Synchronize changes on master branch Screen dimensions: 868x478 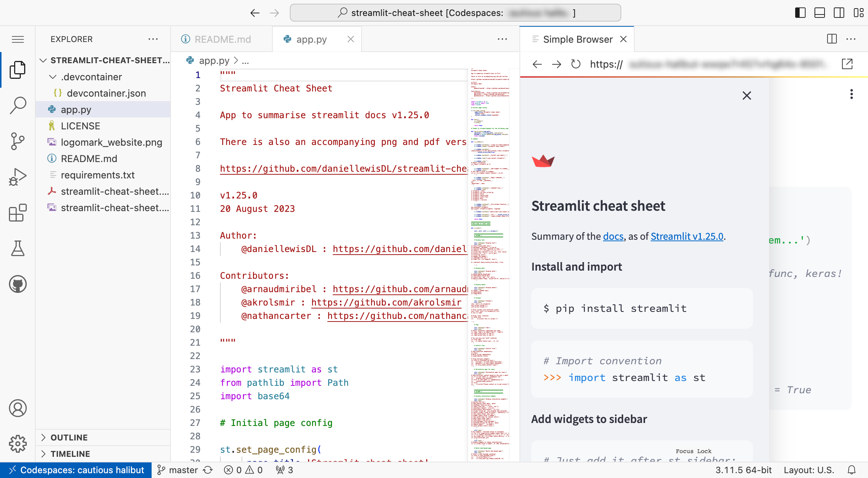pos(208,470)
